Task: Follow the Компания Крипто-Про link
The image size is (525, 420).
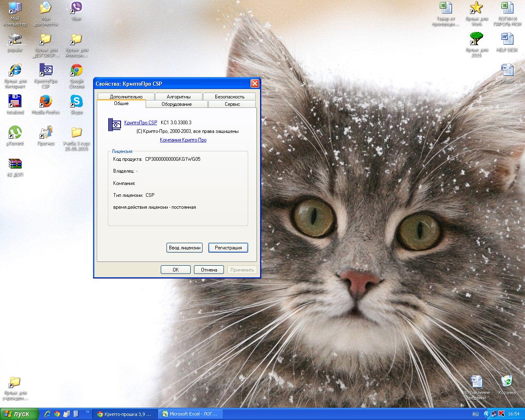Action: [x=183, y=140]
